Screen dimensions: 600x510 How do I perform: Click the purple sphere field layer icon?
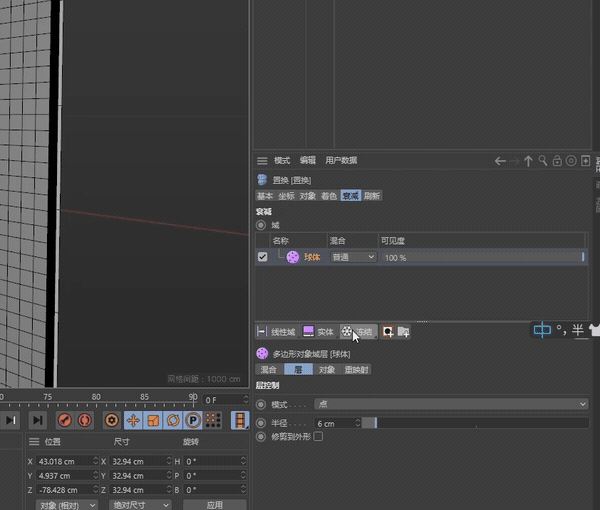coord(293,257)
